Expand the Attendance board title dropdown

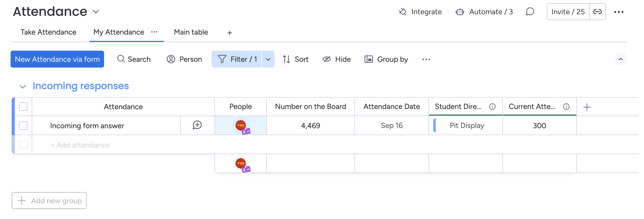point(96,12)
